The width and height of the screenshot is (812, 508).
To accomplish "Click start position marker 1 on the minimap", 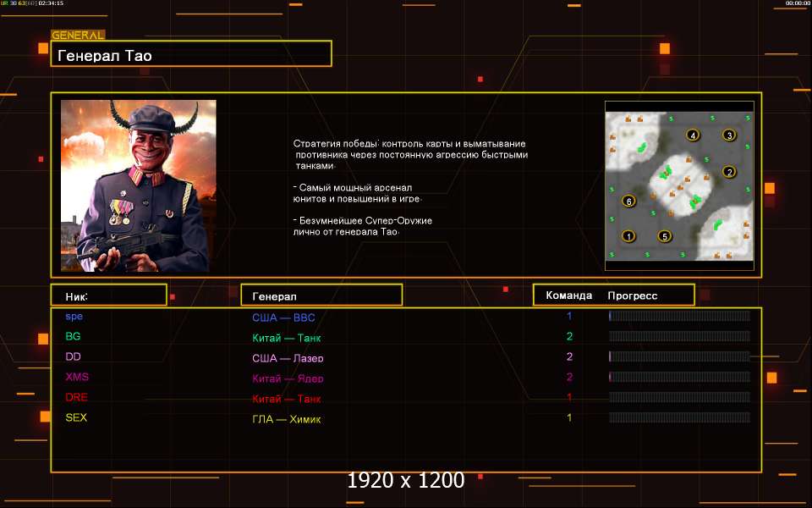I will [628, 236].
